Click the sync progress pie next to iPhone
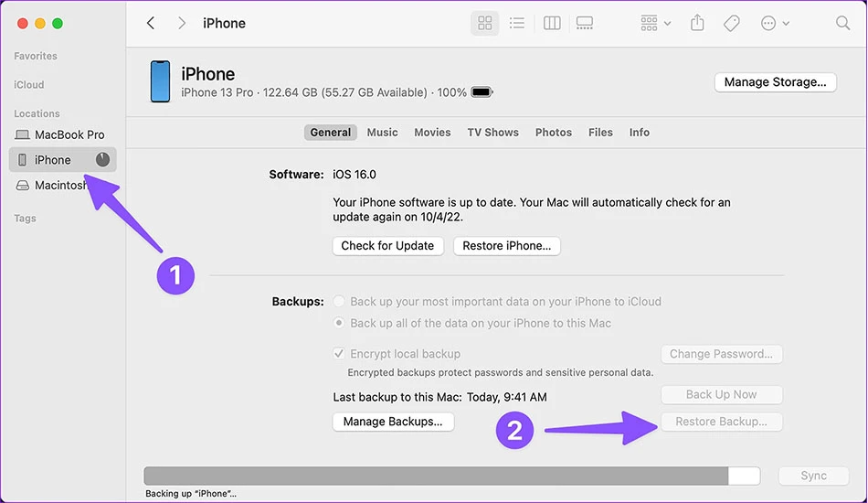868x503 pixels. 102,159
